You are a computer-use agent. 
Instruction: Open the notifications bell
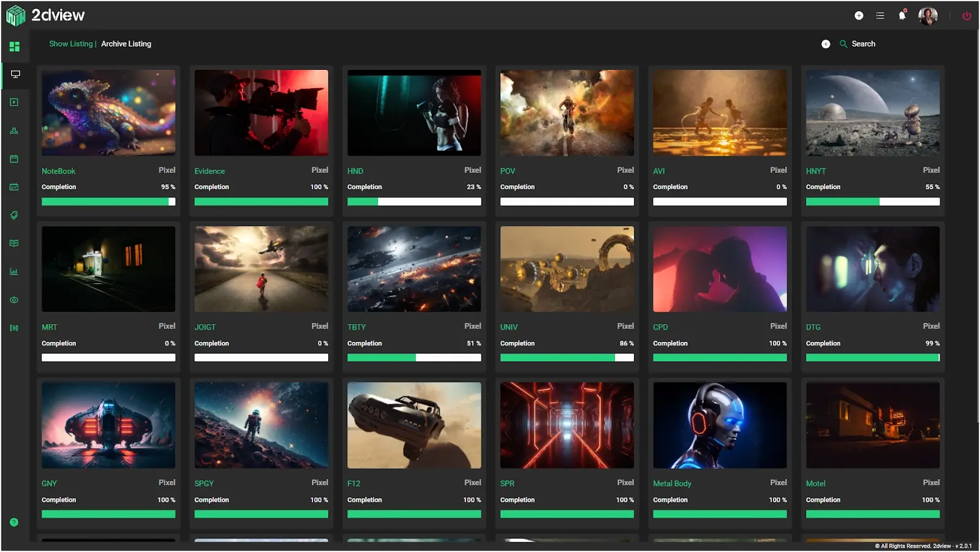(x=902, y=15)
